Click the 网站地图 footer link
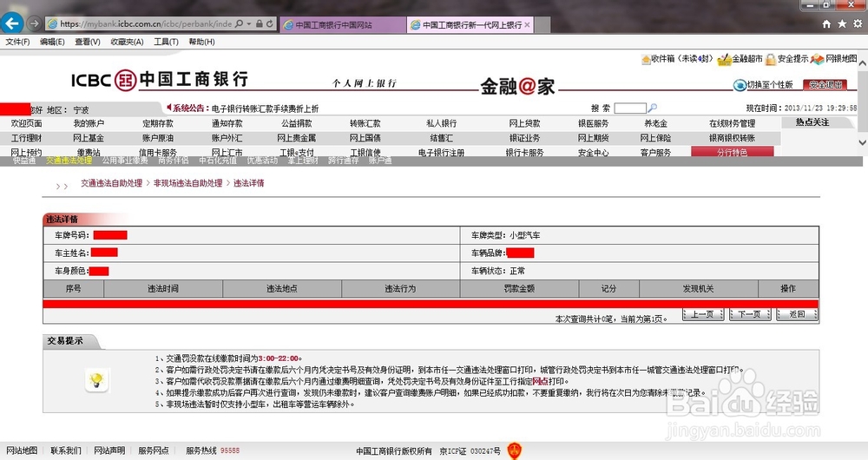Image resolution: width=868 pixels, height=460 pixels. (x=22, y=450)
